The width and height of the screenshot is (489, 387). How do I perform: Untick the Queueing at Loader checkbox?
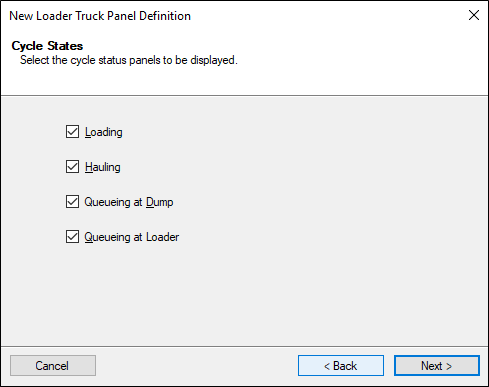[72, 237]
